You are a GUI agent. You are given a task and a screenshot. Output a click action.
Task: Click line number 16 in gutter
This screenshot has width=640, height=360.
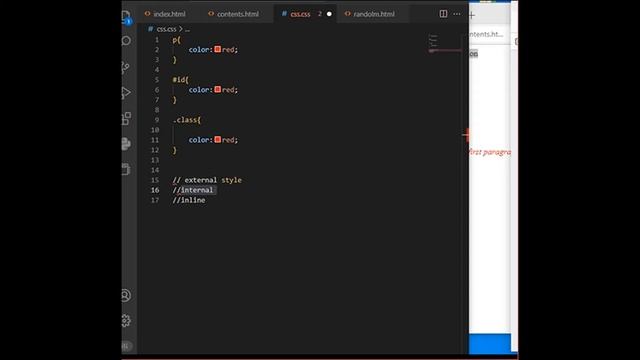(155, 190)
